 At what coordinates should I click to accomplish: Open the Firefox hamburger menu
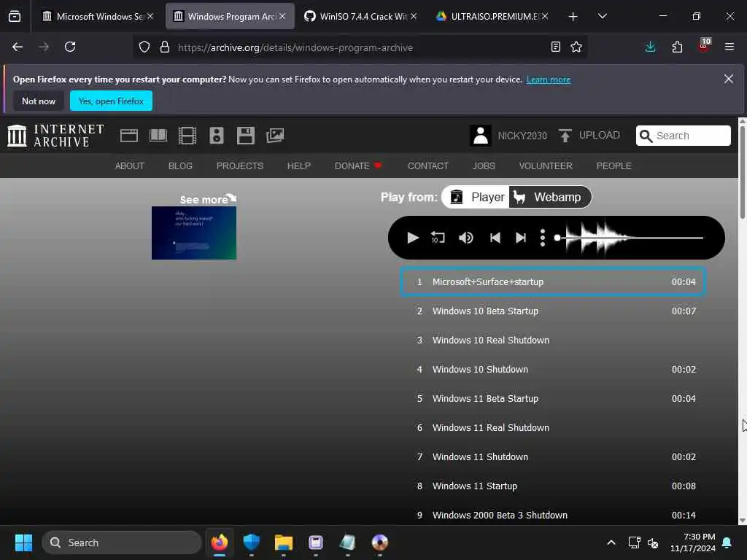coord(729,47)
